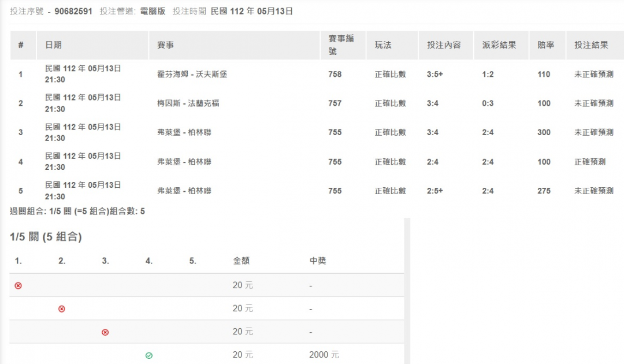Click 弗萊堡 - 柏林聯 in row 4
The width and height of the screenshot is (624, 364).
(184, 162)
